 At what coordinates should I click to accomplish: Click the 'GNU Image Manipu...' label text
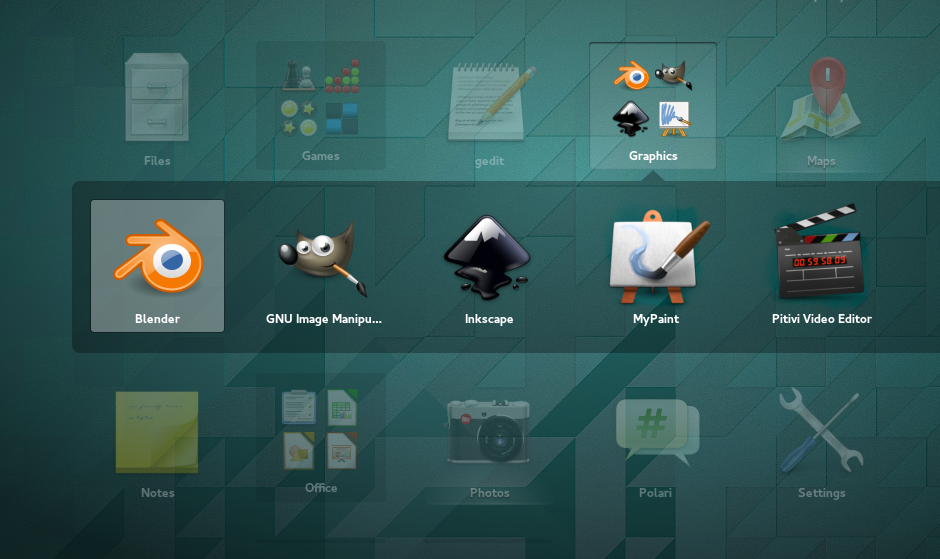click(323, 319)
